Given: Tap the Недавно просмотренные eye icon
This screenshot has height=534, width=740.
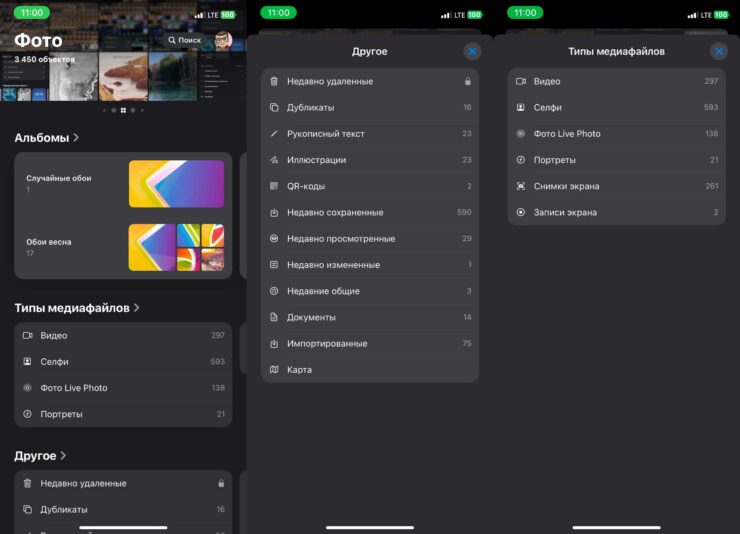Looking at the screenshot, I should coord(274,239).
